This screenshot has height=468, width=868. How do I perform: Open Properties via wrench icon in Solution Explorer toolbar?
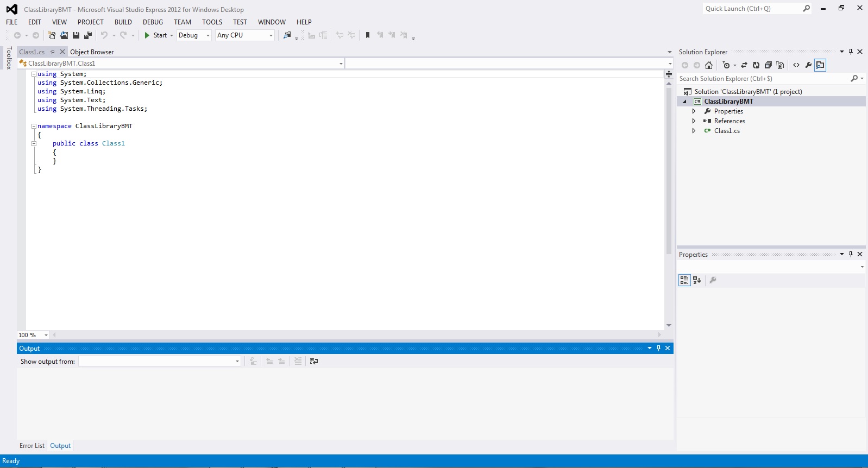pos(808,65)
